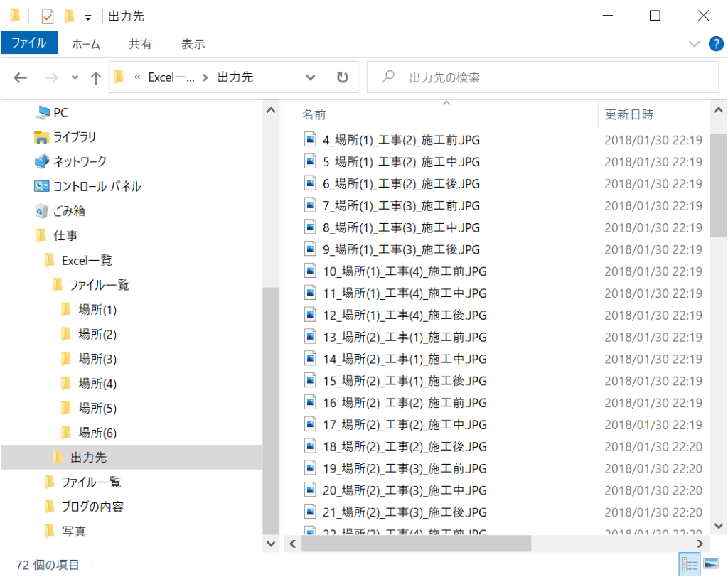
Task: Switch to details view icon
Action: tap(690, 564)
